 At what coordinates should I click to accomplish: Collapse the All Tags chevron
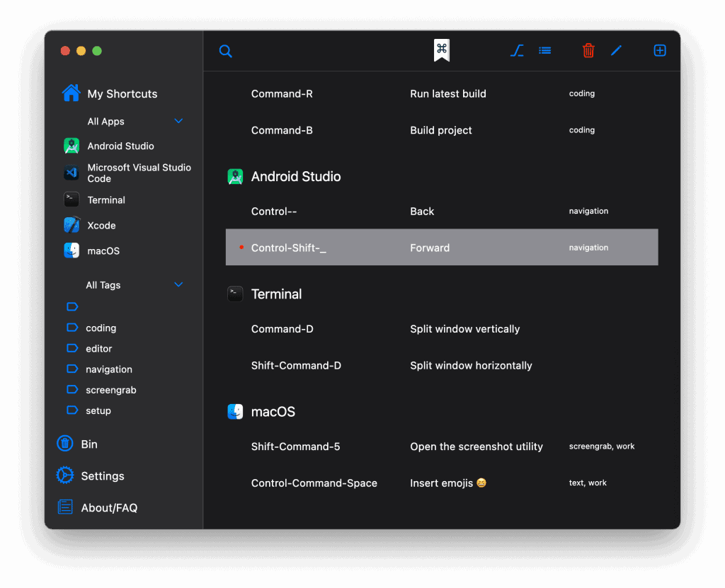(178, 284)
